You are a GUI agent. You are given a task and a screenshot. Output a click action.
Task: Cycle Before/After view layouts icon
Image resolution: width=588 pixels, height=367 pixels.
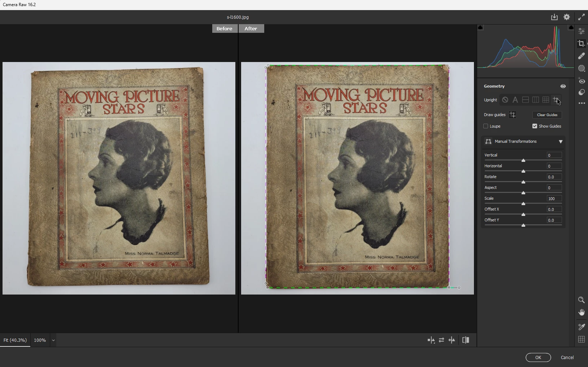click(431, 340)
